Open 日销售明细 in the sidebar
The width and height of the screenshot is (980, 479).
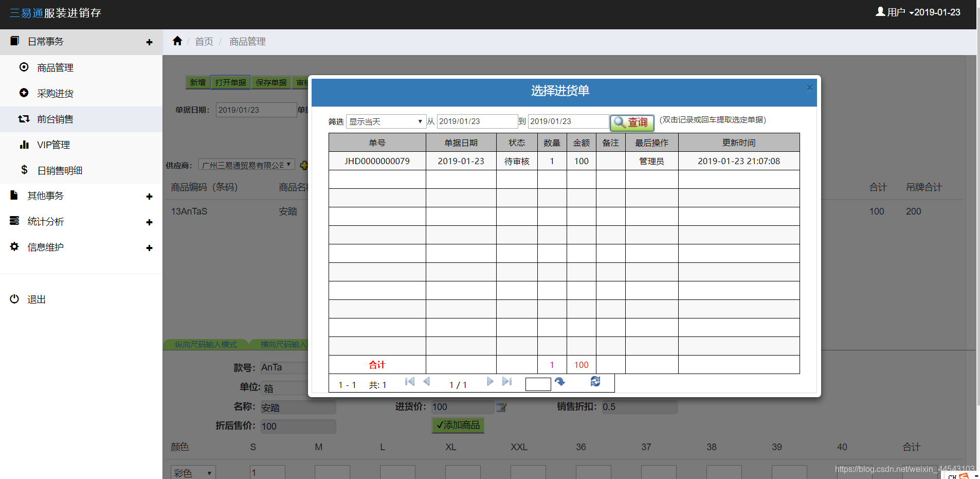point(60,171)
